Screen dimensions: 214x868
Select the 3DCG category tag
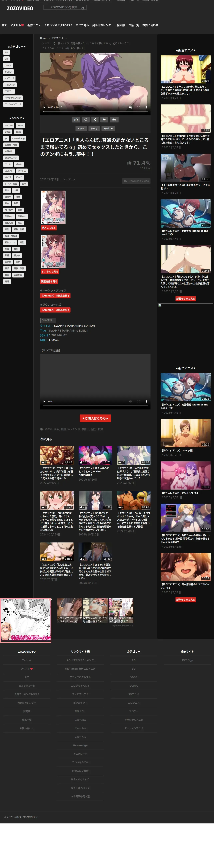(x=8, y=65)
